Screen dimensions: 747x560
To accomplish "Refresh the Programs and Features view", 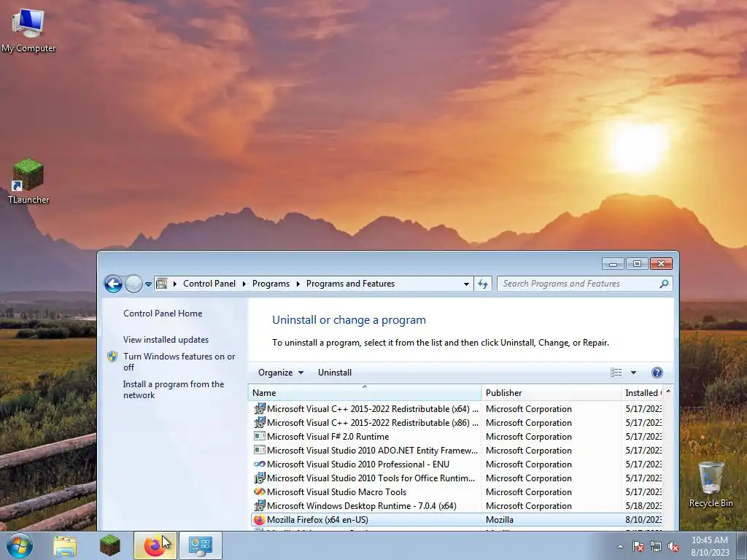I will point(483,284).
